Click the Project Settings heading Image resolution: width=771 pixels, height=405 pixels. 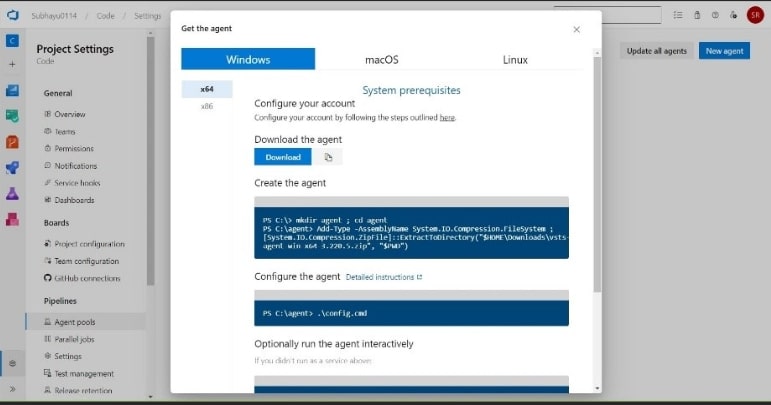(75, 49)
